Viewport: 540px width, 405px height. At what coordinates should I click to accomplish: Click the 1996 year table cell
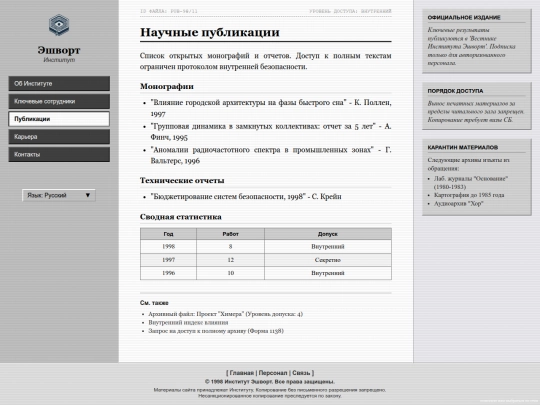pyautogui.click(x=168, y=273)
